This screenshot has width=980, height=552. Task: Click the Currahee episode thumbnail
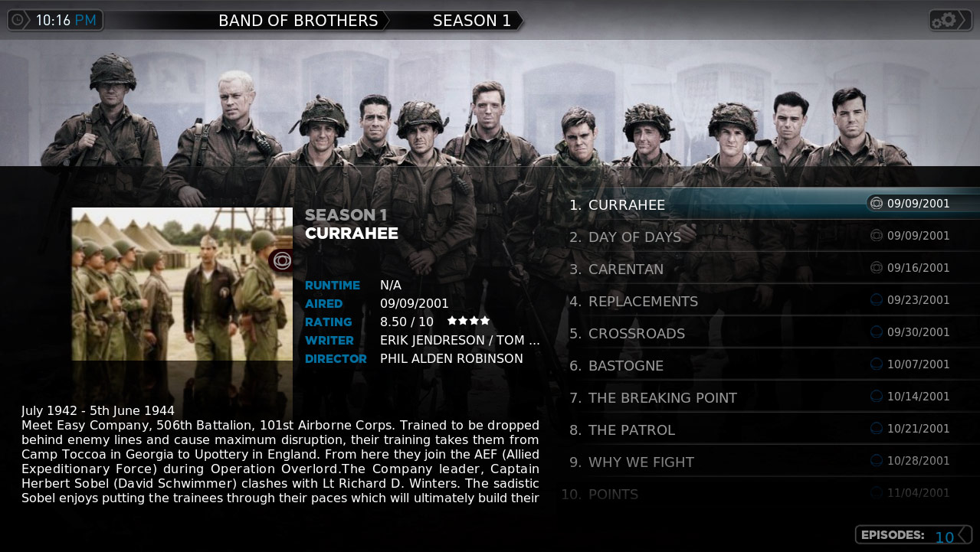coord(182,284)
